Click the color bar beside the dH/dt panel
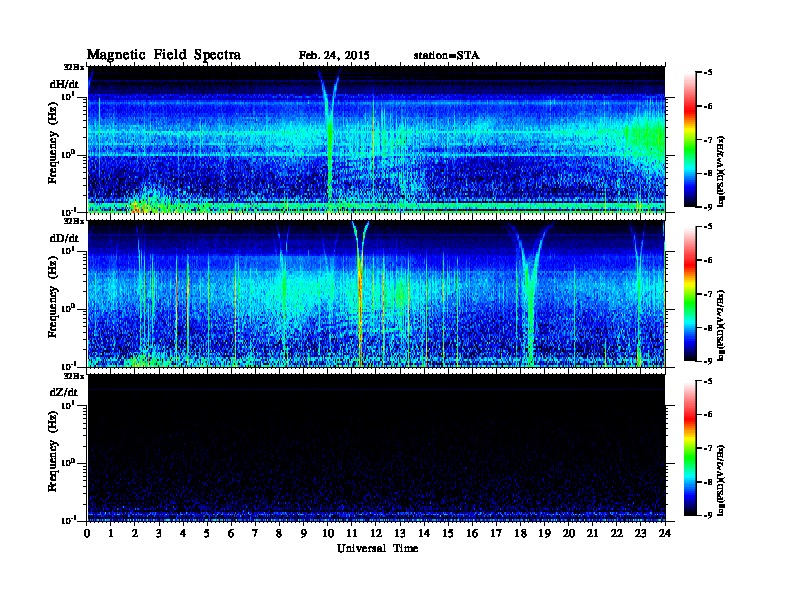The width and height of the screenshot is (792, 612). tap(690, 140)
